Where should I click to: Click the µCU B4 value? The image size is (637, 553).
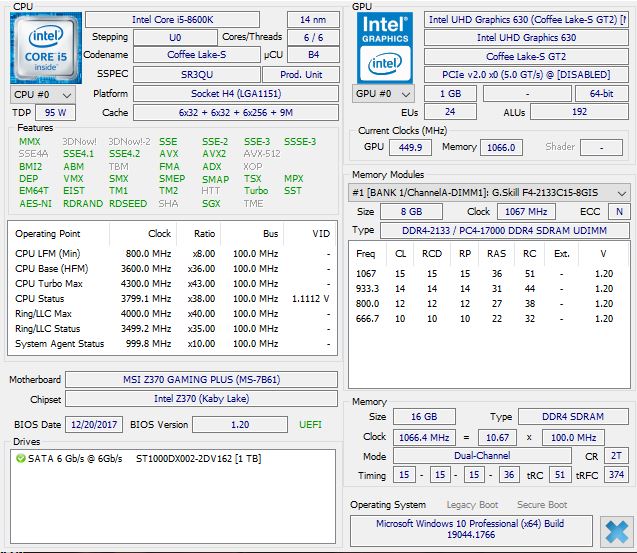(313, 55)
